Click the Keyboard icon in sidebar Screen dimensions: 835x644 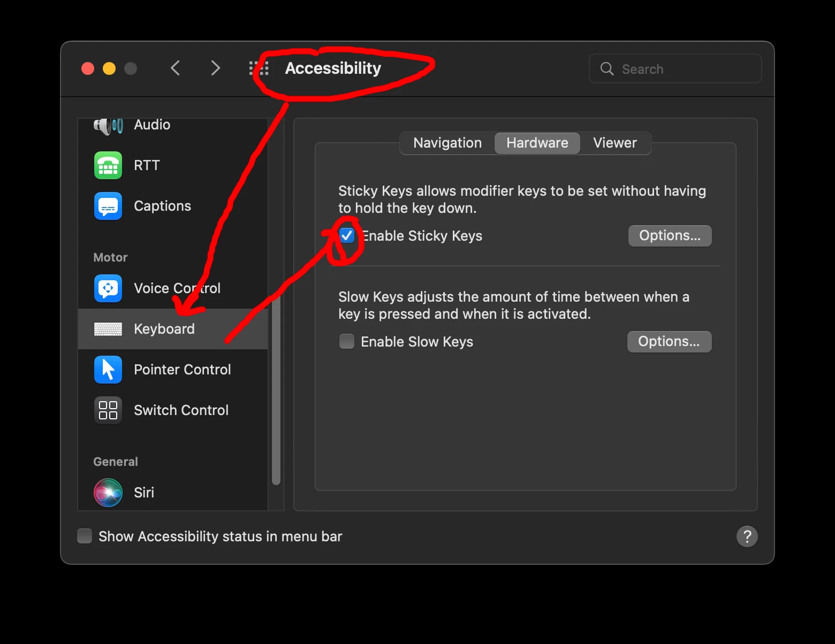click(x=108, y=329)
